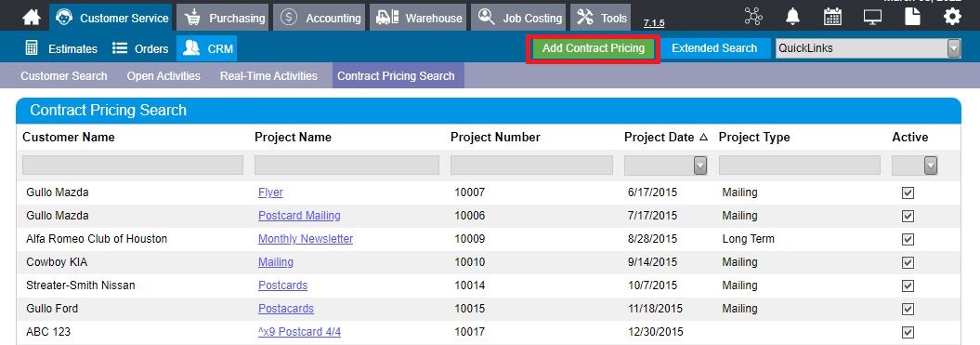Open the Accounting module
The width and height of the screenshot is (980, 345).
coord(320,18)
